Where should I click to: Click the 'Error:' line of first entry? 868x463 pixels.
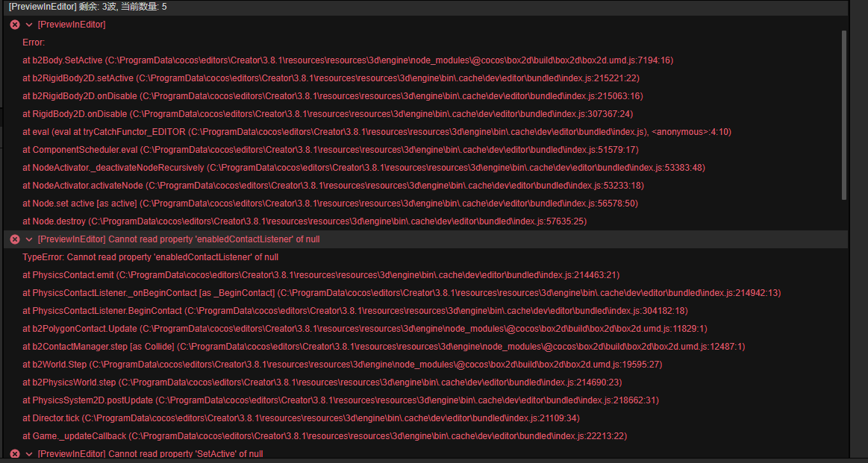click(34, 42)
